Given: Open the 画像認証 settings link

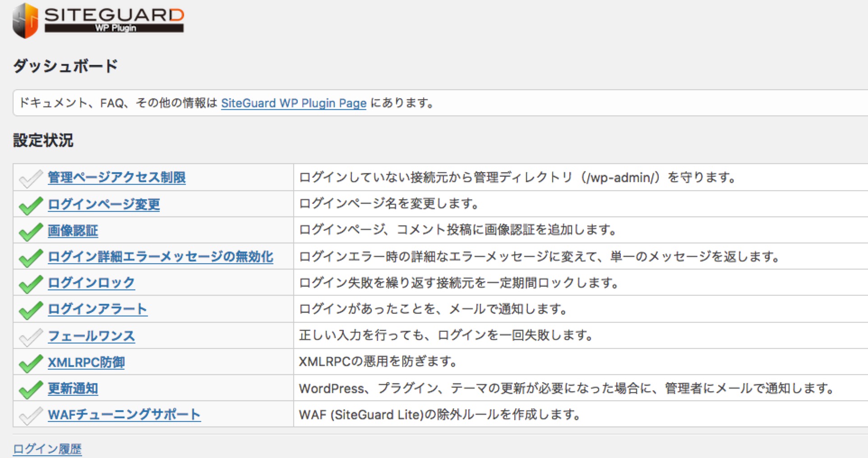Looking at the screenshot, I should pos(73,231).
